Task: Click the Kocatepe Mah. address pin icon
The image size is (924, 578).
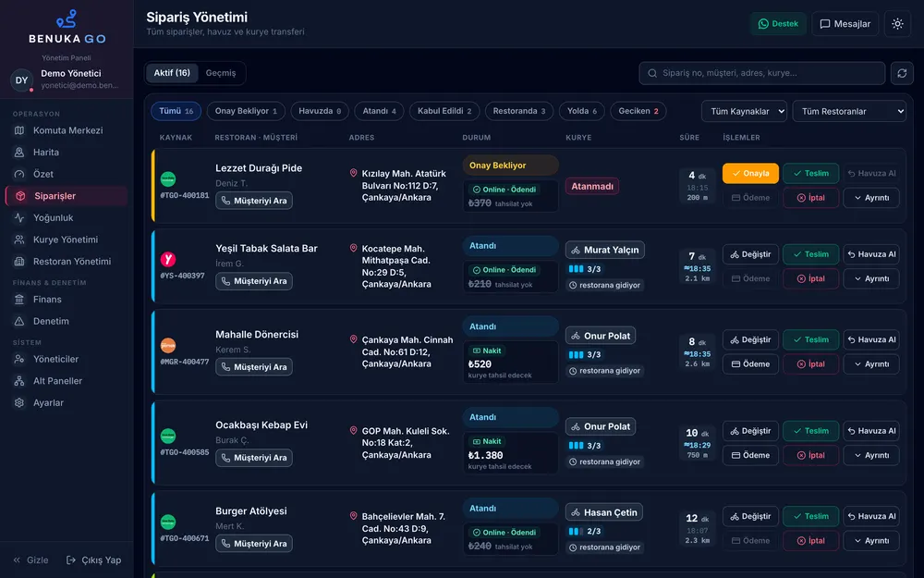Action: click(354, 248)
